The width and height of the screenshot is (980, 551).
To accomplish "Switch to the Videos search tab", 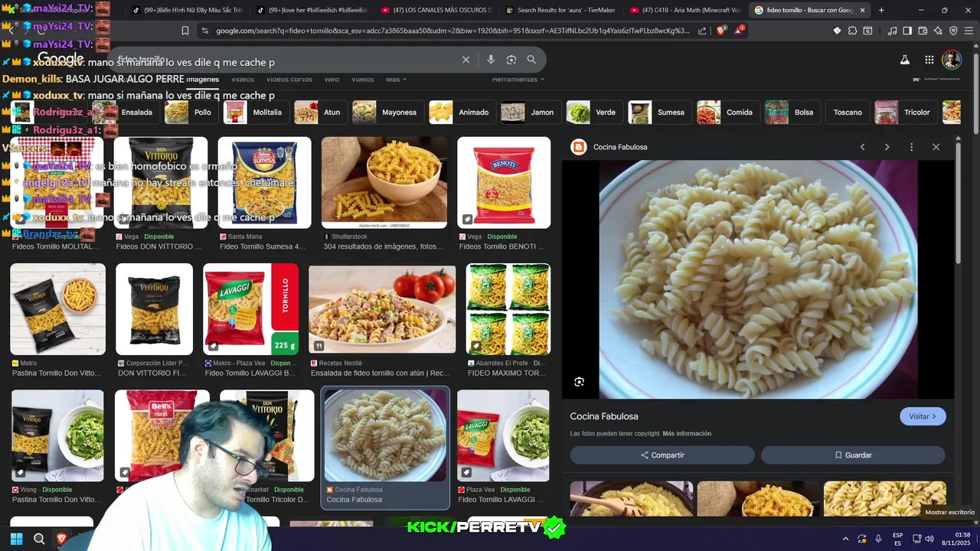I will tap(242, 79).
